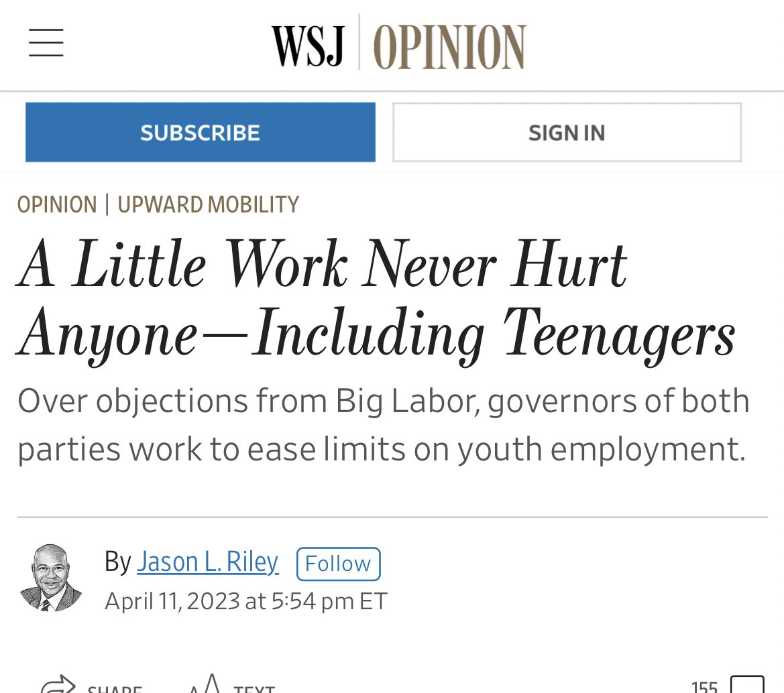Click the WSJ logo
This screenshot has width=784, height=693.
pyautogui.click(x=308, y=46)
